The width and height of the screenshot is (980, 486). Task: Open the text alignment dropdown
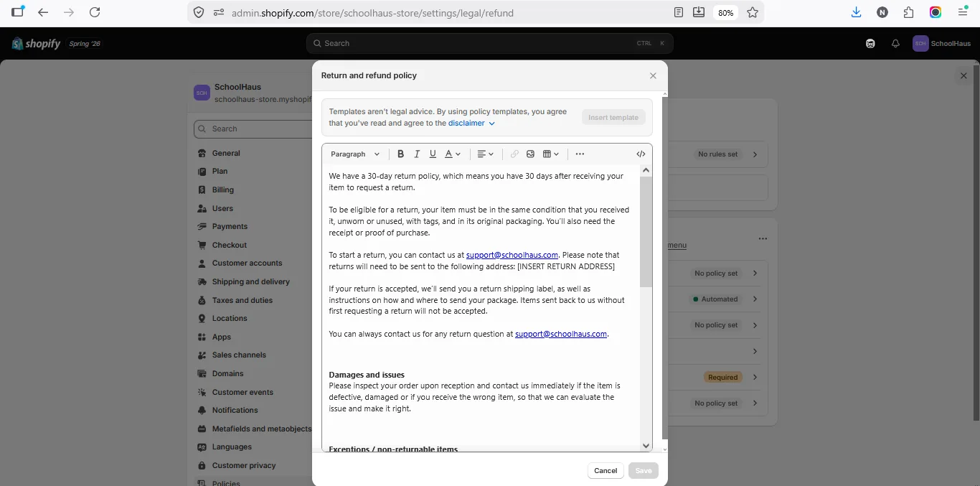click(x=486, y=154)
